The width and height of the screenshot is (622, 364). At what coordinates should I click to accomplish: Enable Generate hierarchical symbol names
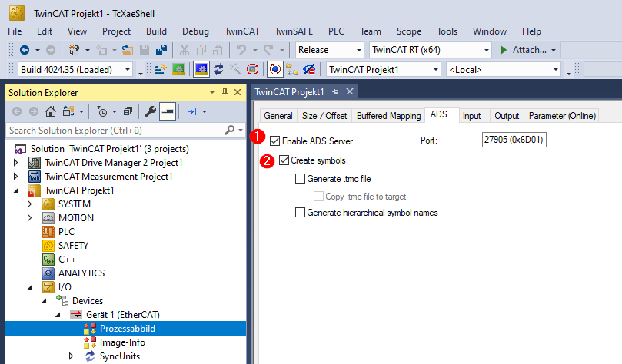click(x=300, y=213)
